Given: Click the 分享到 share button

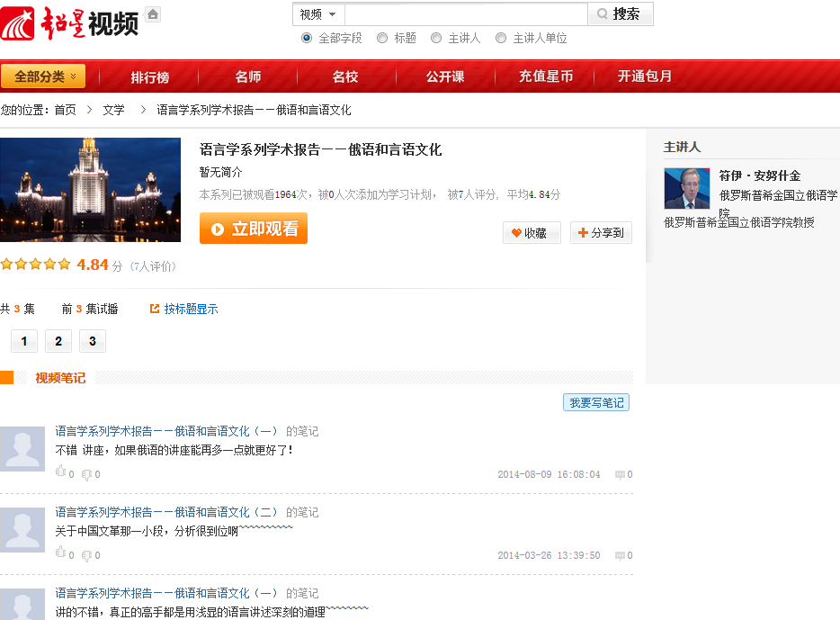Looking at the screenshot, I should (601, 232).
